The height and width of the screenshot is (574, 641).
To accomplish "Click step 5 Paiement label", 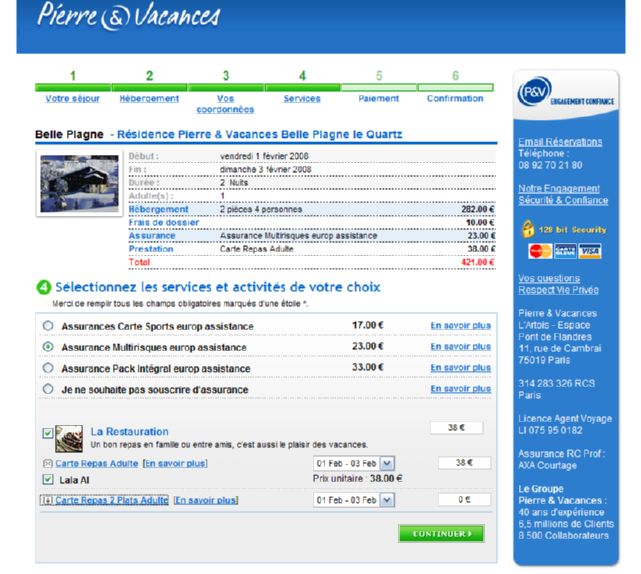I will pyautogui.click(x=379, y=99).
